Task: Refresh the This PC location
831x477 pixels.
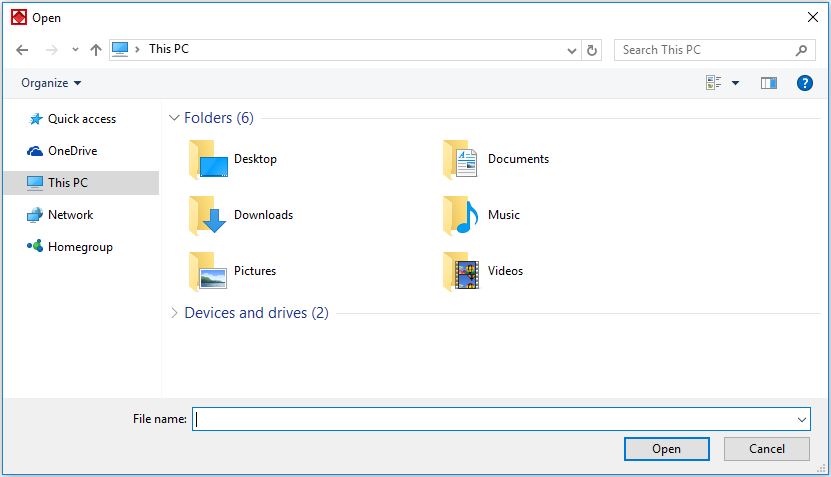Action: click(591, 50)
